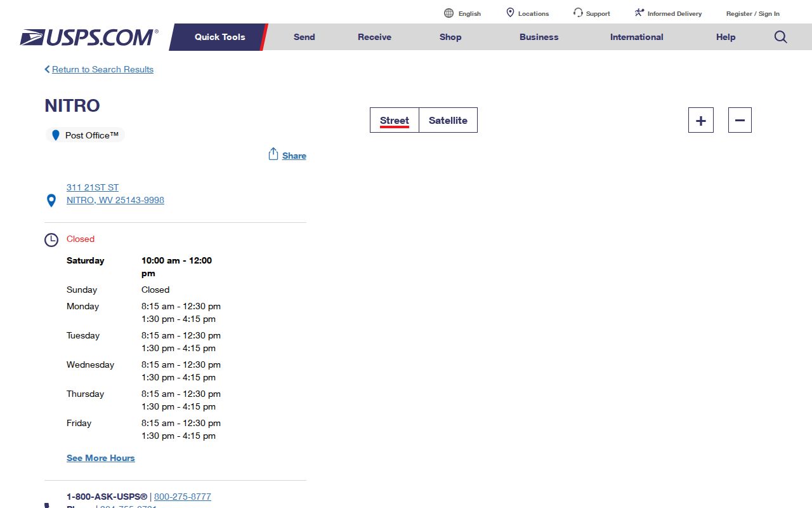Click Return to Search Results link

pyautogui.click(x=103, y=69)
